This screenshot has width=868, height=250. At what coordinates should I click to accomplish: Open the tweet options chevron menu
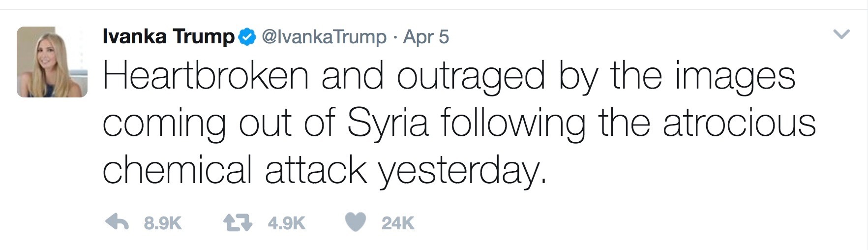[x=842, y=34]
